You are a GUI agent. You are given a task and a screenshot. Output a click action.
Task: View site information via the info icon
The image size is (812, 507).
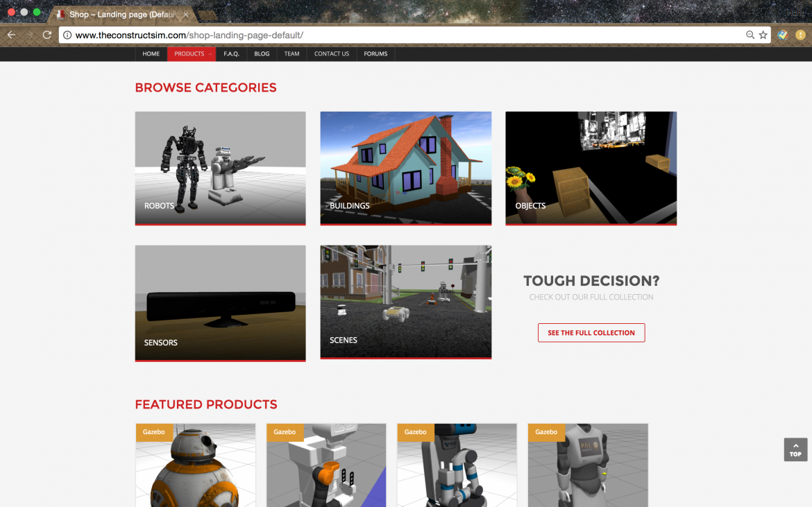pyautogui.click(x=67, y=35)
